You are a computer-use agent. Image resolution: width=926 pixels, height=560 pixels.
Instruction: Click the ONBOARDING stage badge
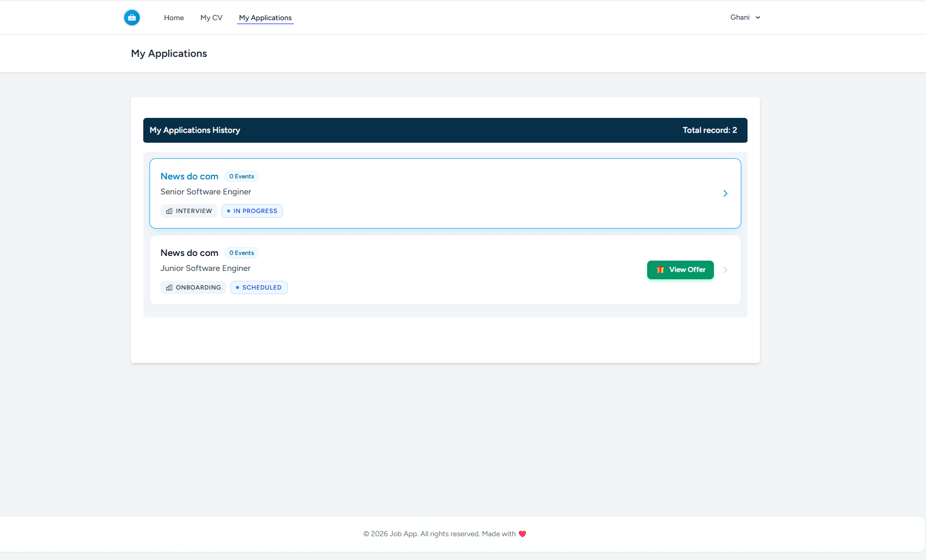(x=193, y=287)
